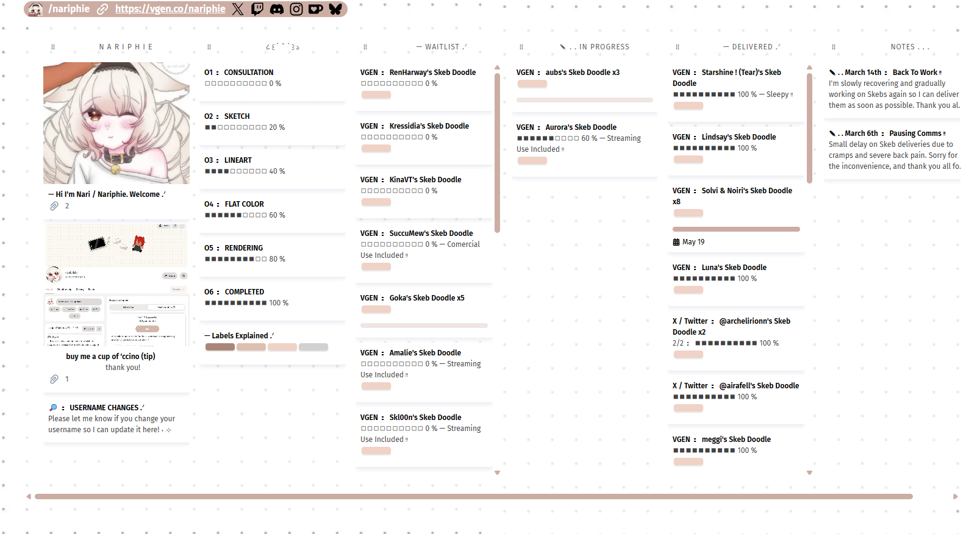The width and height of the screenshot is (980, 534).
Task: Click the description icon after 'Sleepy' on Starshine card
Action: pyautogui.click(x=792, y=94)
